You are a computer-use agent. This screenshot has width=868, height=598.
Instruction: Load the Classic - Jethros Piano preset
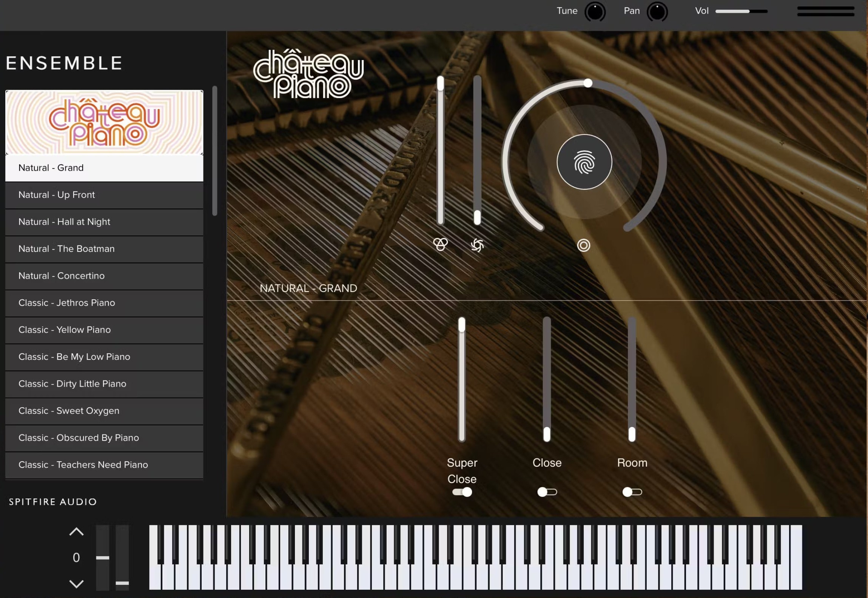(x=104, y=303)
